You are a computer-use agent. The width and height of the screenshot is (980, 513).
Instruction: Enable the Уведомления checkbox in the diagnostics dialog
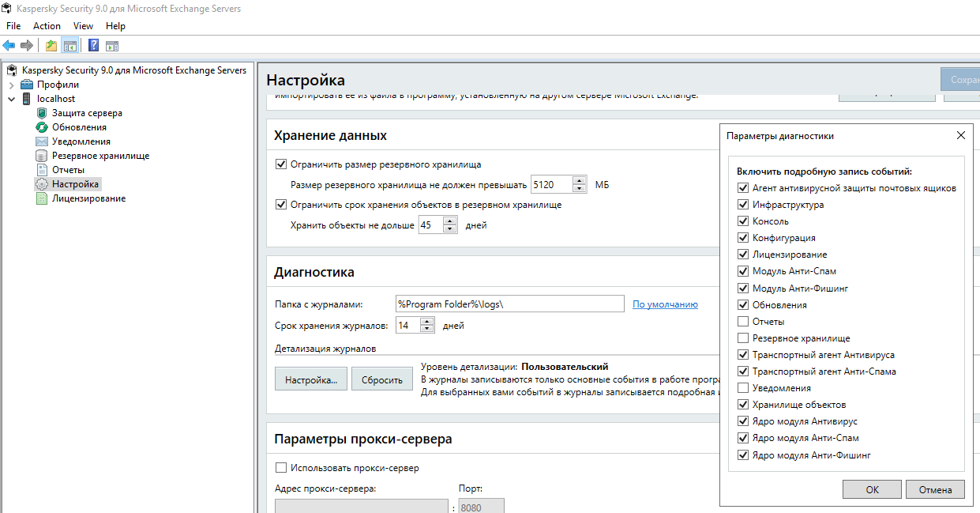click(x=743, y=388)
